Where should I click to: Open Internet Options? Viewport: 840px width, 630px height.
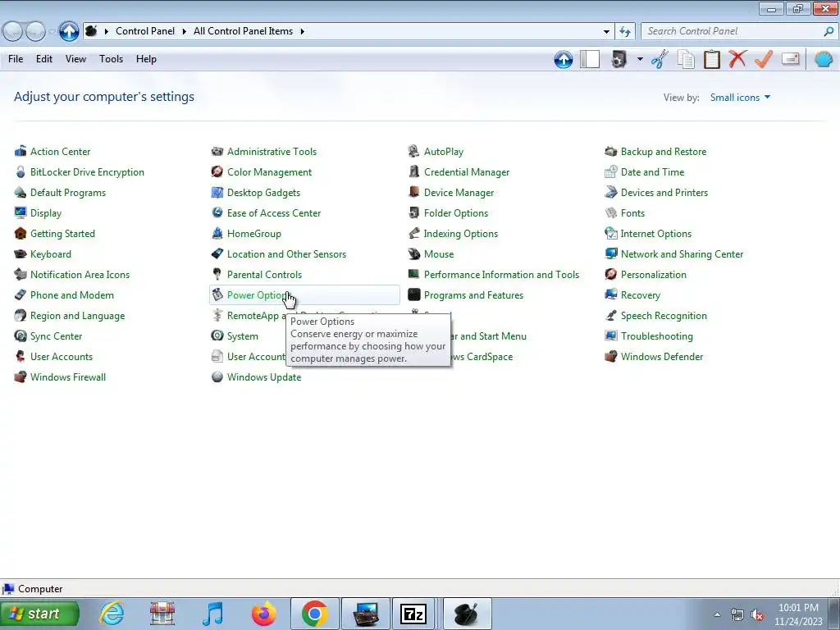pyautogui.click(x=655, y=234)
